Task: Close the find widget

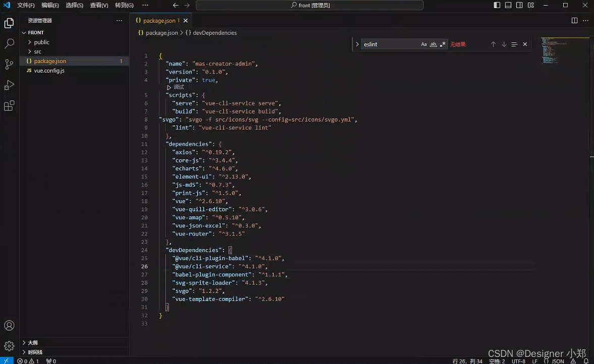Action: click(x=525, y=44)
